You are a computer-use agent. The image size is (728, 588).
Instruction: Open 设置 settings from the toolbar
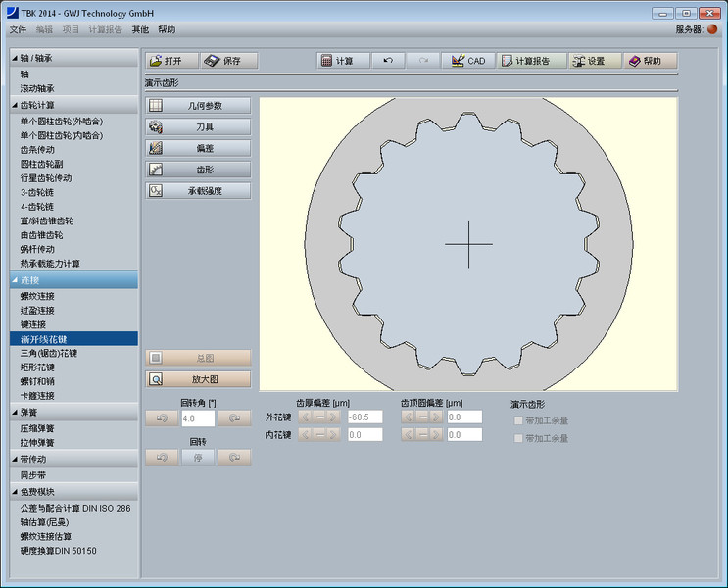(594, 61)
